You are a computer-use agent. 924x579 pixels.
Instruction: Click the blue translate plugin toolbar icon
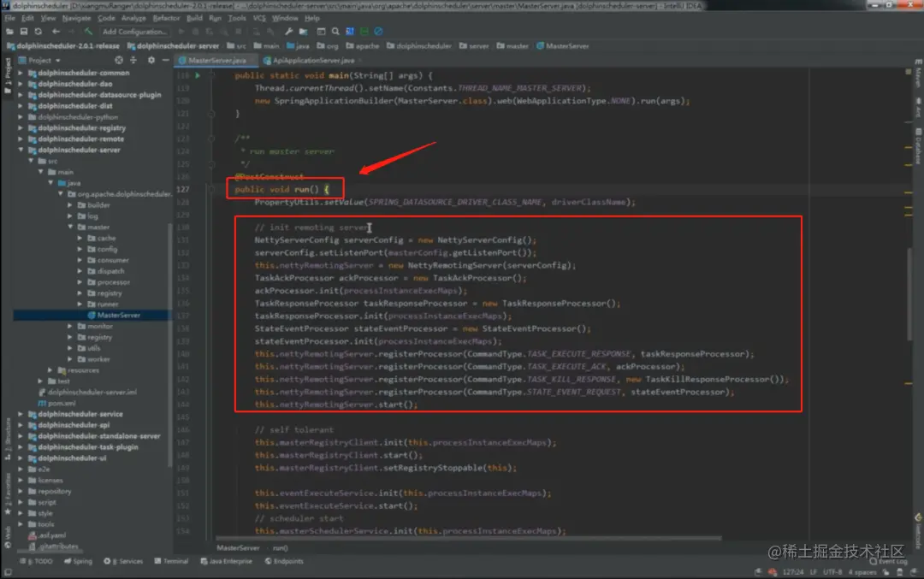point(350,32)
